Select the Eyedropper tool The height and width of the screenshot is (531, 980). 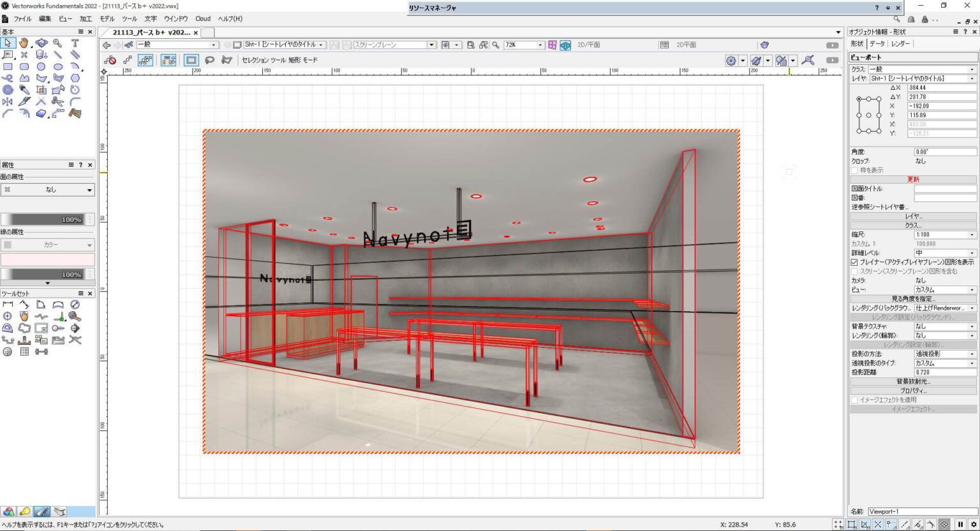[x=24, y=90]
